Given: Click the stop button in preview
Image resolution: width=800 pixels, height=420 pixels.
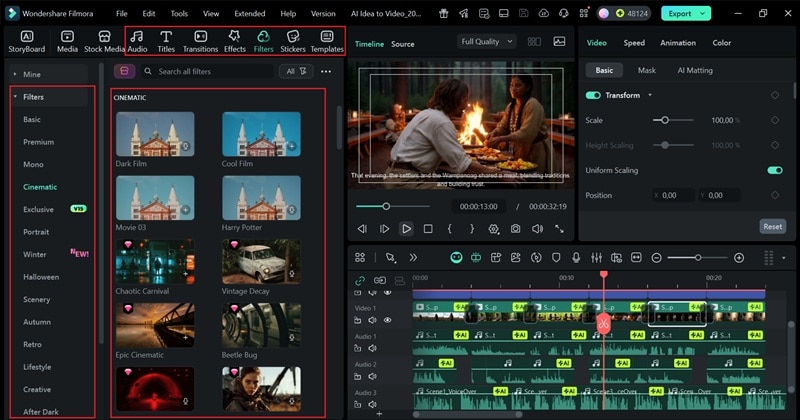Looking at the screenshot, I should 428,229.
